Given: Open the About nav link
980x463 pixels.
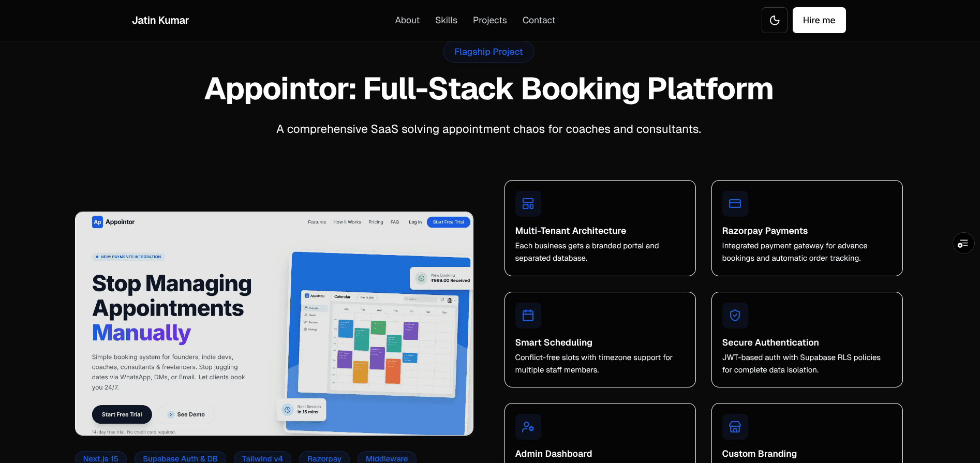Looking at the screenshot, I should tap(407, 20).
